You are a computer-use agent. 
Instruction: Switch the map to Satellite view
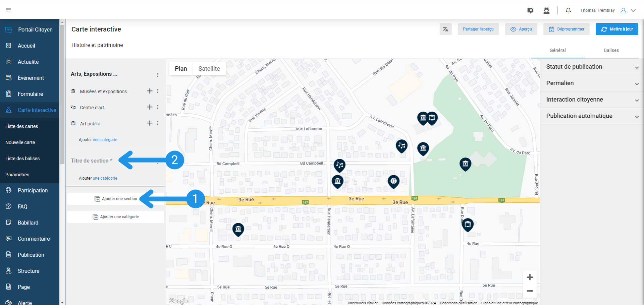[x=209, y=68]
